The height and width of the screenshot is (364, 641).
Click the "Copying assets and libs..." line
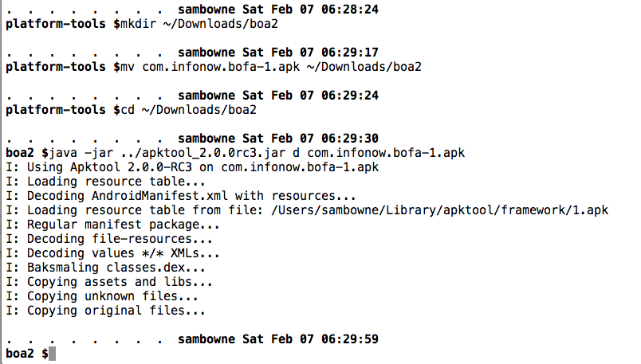coord(109,281)
